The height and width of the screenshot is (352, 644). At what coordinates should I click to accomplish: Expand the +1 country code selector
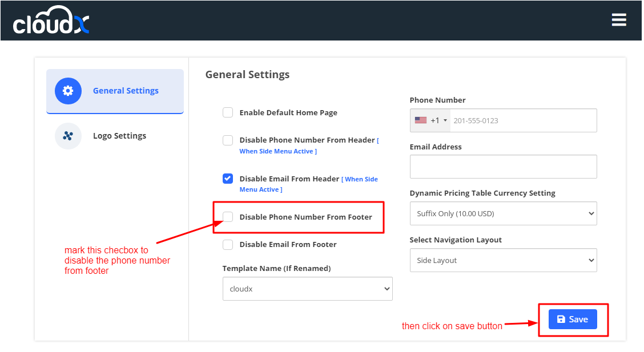click(x=438, y=120)
